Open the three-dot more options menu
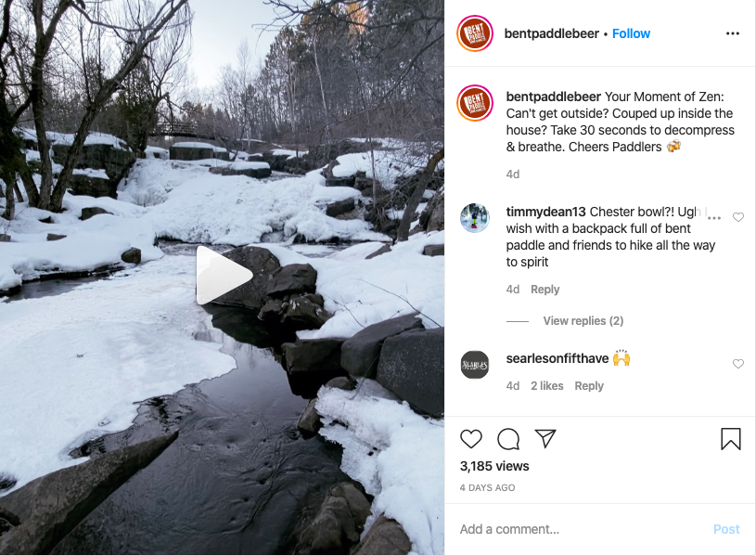This screenshot has width=756, height=556. [733, 33]
